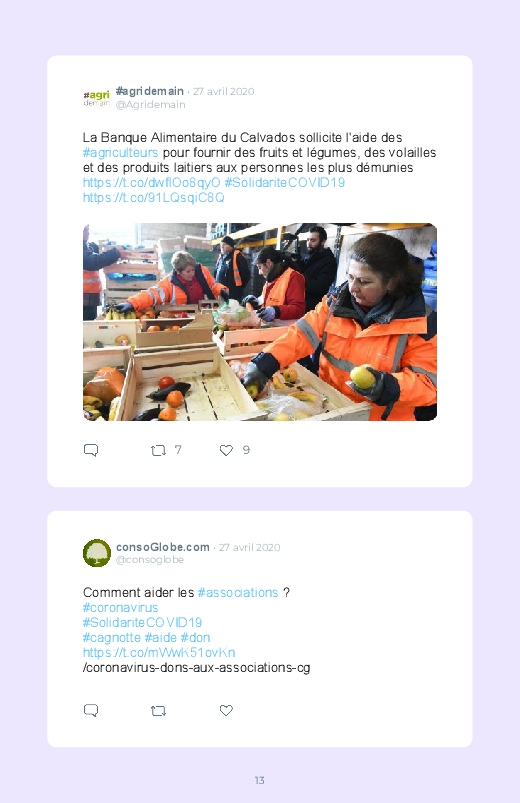Viewport: 520px width, 803px height.
Task: Open the consoGlobe.com account name
Action: click(163, 547)
